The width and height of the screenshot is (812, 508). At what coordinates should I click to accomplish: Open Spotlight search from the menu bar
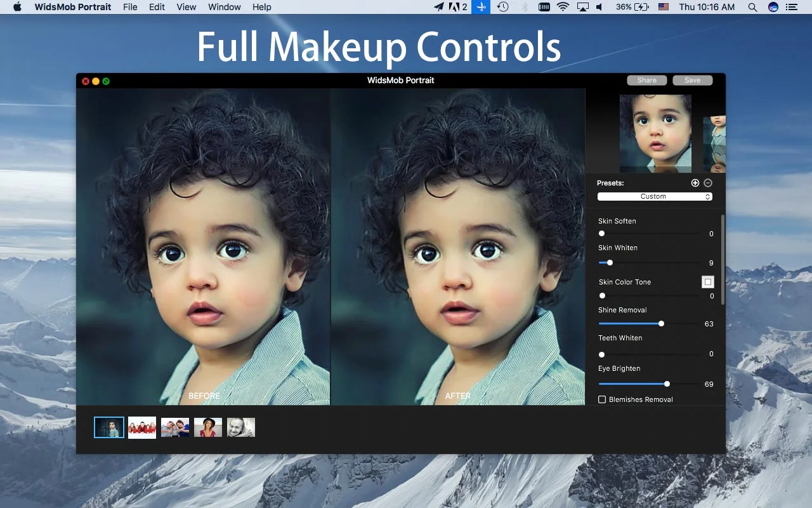(752, 7)
